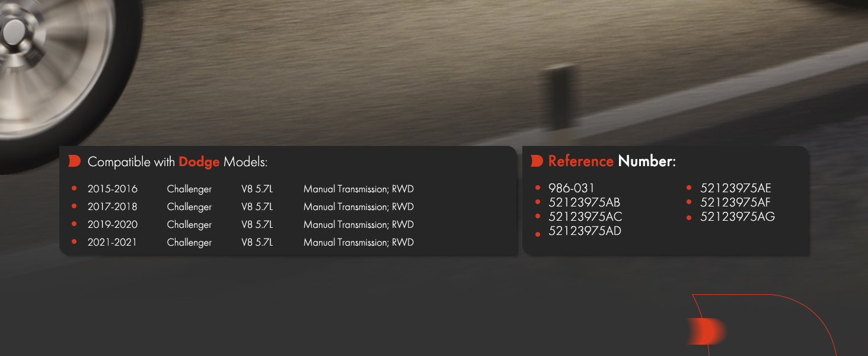
Task: Click reference number 52123975AC
Action: pyautogui.click(x=585, y=217)
